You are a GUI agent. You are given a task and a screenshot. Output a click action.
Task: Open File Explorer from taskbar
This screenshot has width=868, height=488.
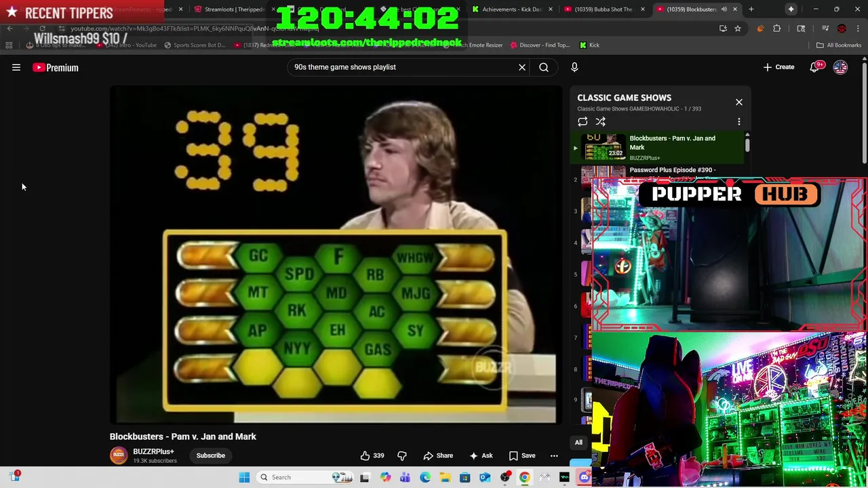coord(445,477)
